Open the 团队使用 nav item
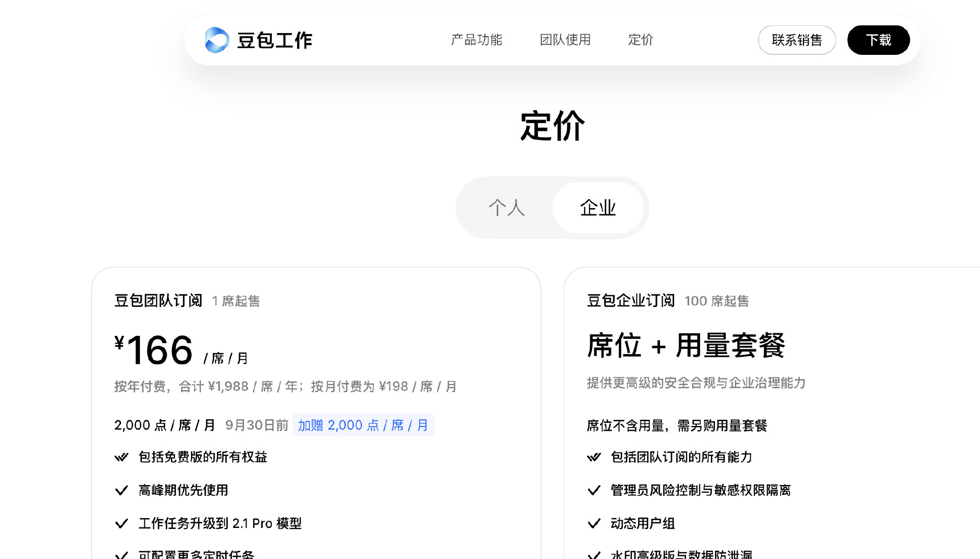Screen dimensions: 980x559 565,40
